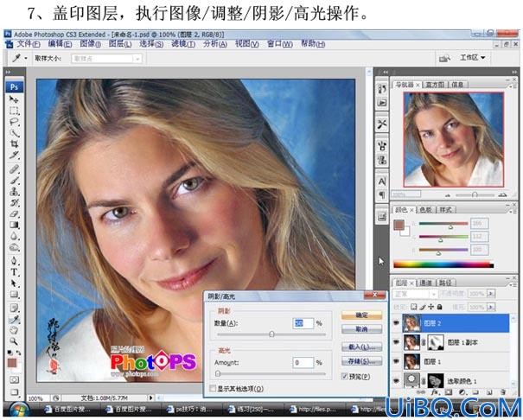Click the shadow 数量(A) amount slider handle

coord(271,334)
